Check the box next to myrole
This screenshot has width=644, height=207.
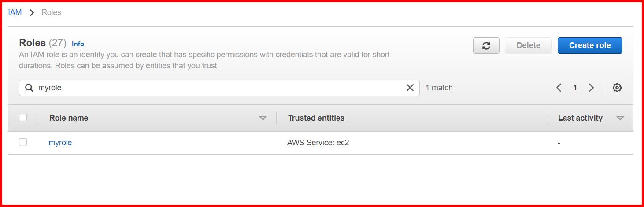pyautogui.click(x=23, y=142)
